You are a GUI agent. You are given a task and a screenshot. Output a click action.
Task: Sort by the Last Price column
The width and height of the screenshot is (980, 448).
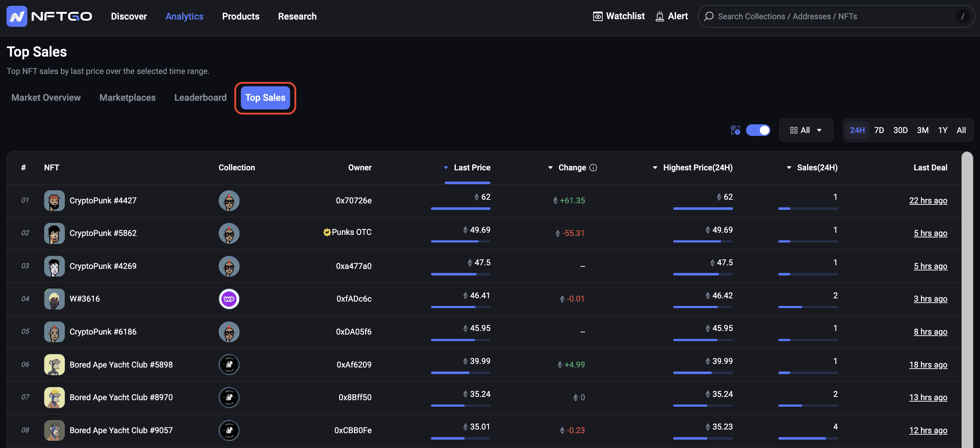coord(467,168)
